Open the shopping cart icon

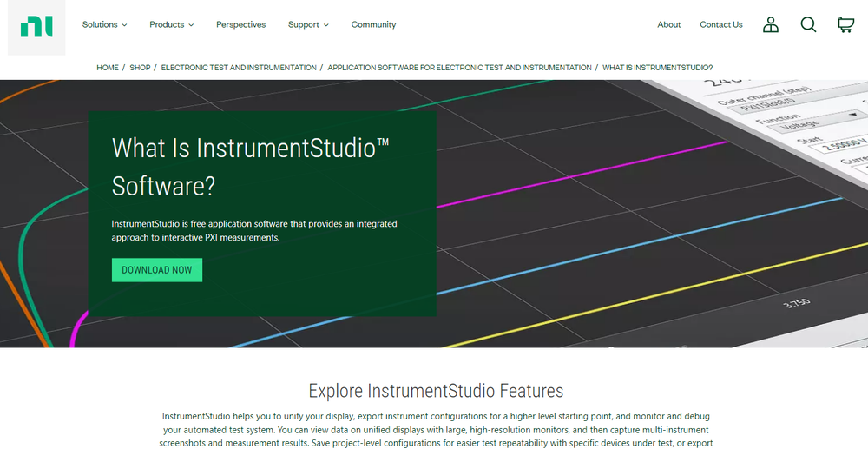[x=845, y=24]
